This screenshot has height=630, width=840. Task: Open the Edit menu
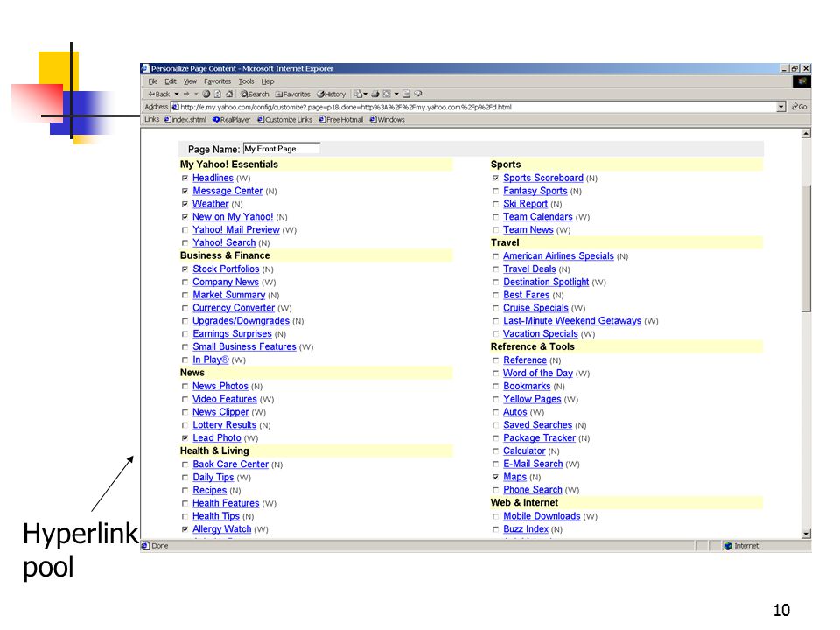click(x=171, y=81)
